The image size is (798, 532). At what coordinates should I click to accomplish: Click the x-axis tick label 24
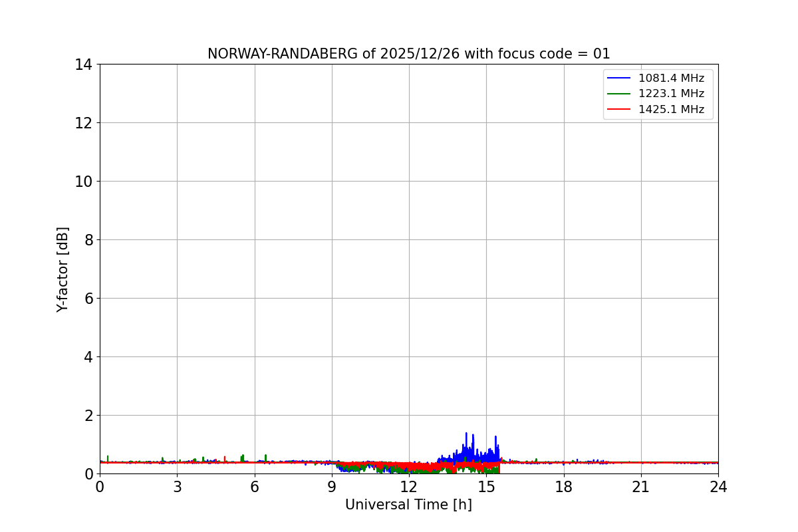click(718, 487)
